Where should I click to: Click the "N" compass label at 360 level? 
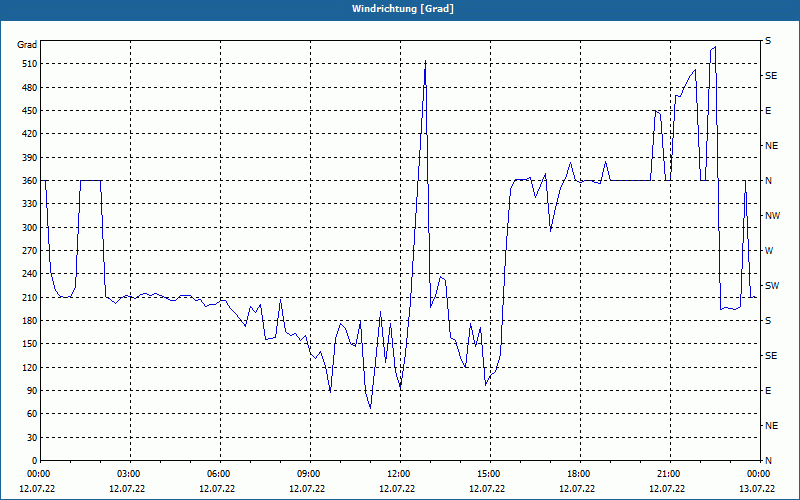tap(768, 181)
